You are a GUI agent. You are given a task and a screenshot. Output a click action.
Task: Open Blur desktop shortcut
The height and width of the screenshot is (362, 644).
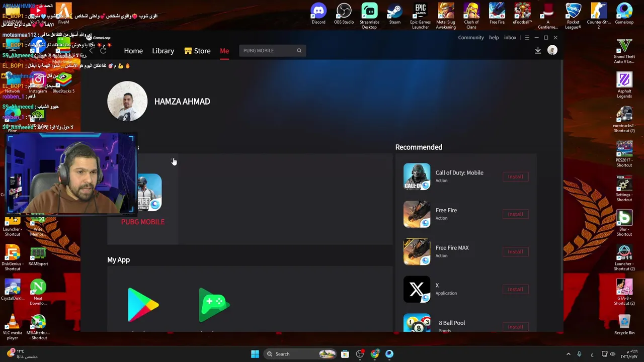point(624,224)
